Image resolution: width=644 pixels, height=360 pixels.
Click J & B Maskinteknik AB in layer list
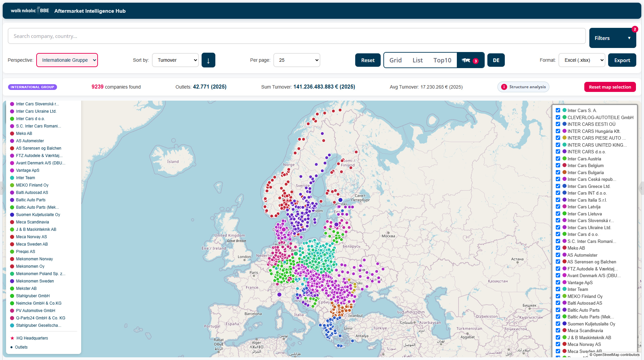click(x=589, y=338)
